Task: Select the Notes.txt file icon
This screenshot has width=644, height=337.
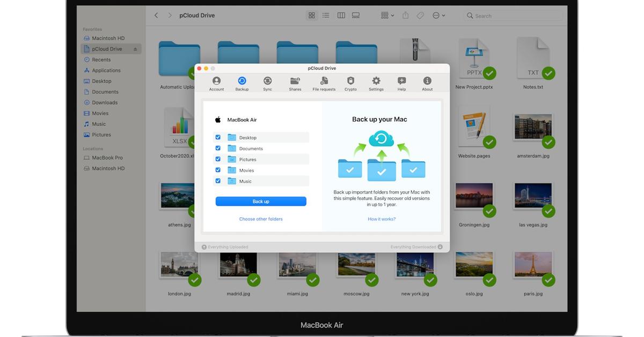Action: coord(533,58)
